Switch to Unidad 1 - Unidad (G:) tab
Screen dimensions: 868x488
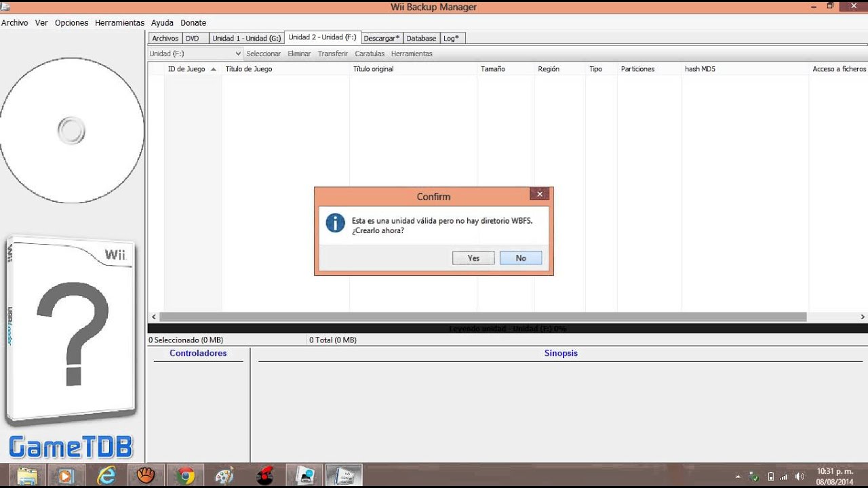pyautogui.click(x=247, y=39)
